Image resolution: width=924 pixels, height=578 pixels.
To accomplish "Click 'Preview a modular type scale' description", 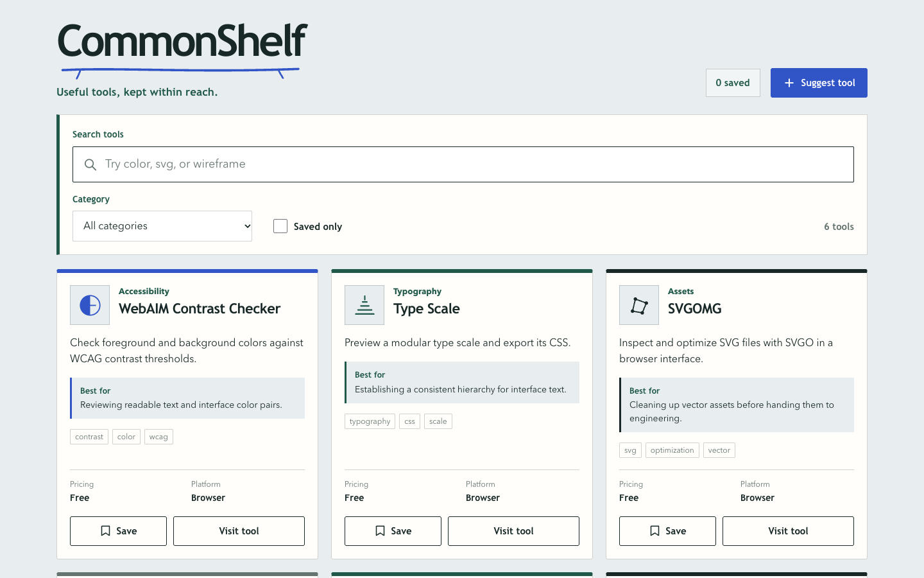I will pyautogui.click(x=458, y=343).
